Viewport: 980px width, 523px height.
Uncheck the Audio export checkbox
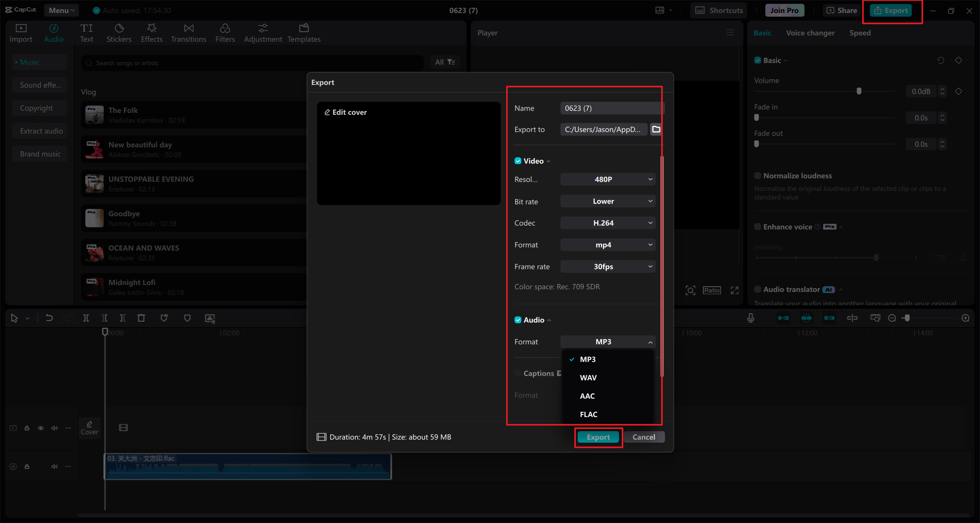coord(518,320)
